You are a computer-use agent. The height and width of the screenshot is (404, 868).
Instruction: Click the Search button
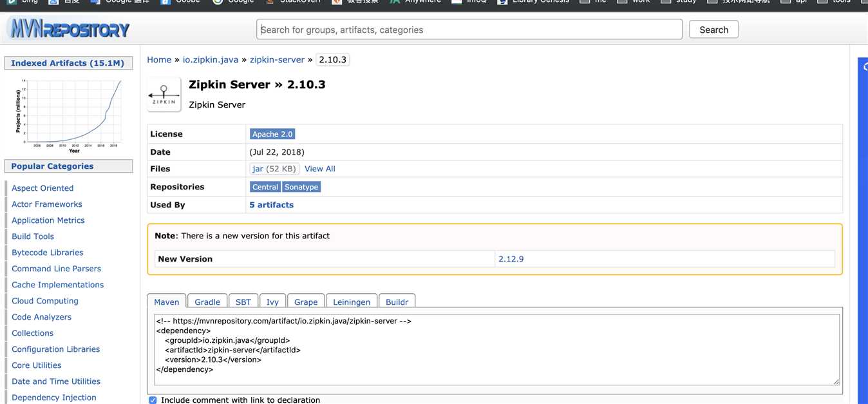tap(713, 30)
